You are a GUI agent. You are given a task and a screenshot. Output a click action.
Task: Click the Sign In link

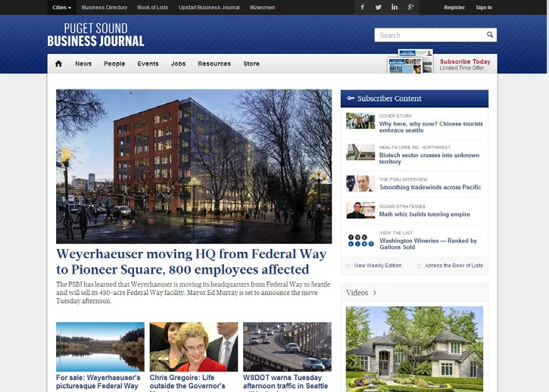484,8
